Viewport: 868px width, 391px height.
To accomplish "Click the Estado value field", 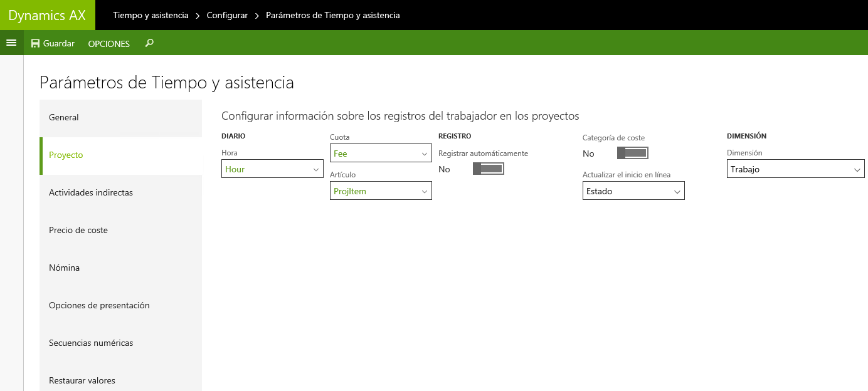I will point(633,191).
